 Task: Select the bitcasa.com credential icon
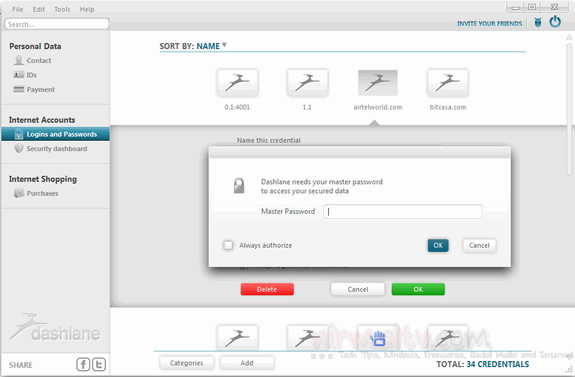click(x=447, y=83)
